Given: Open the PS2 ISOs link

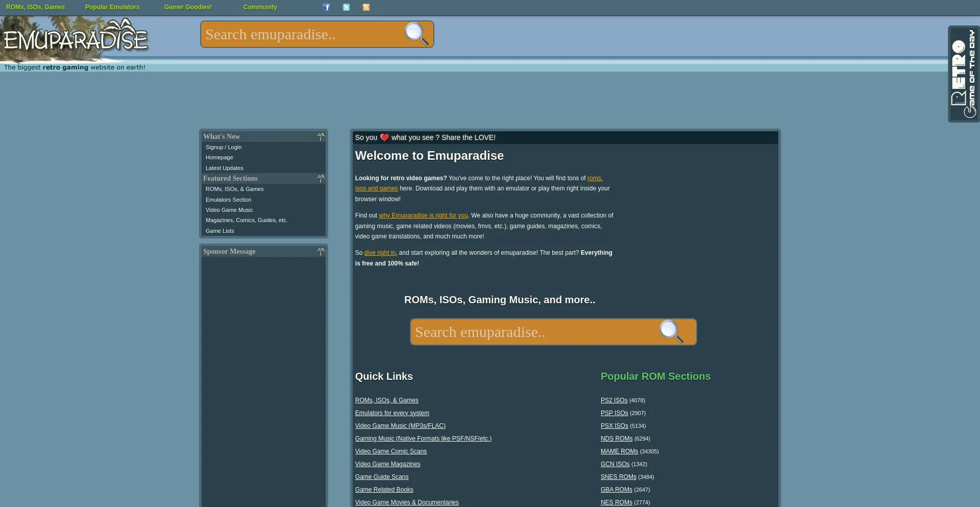Looking at the screenshot, I should pos(614,400).
